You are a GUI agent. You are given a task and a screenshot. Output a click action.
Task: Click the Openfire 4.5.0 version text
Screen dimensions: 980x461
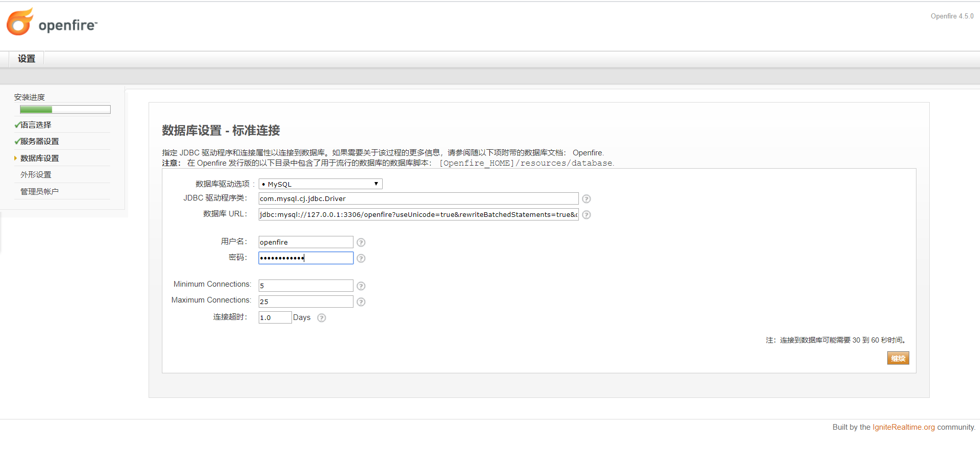coord(952,16)
